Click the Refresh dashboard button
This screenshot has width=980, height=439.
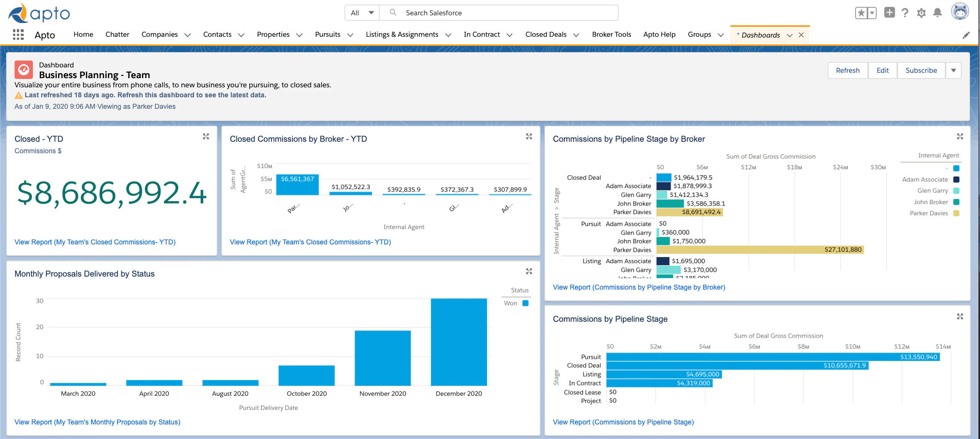[x=848, y=70]
